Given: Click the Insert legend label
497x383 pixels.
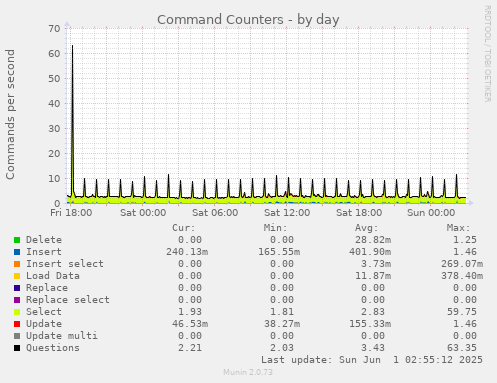Looking at the screenshot, I should [x=44, y=252].
